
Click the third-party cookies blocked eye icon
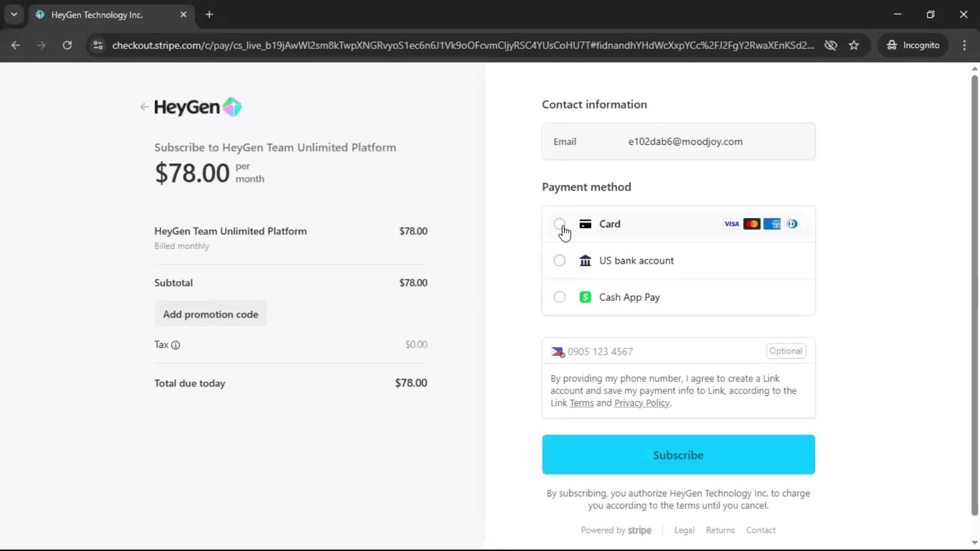tap(830, 45)
